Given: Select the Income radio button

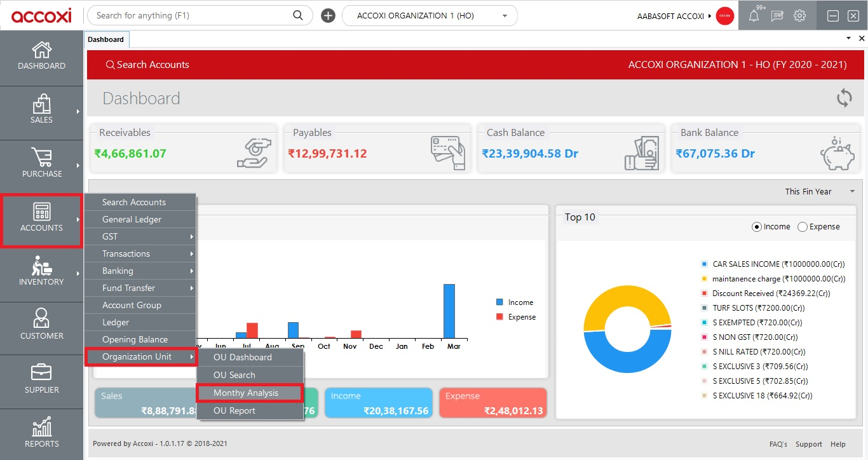Looking at the screenshot, I should 756,226.
